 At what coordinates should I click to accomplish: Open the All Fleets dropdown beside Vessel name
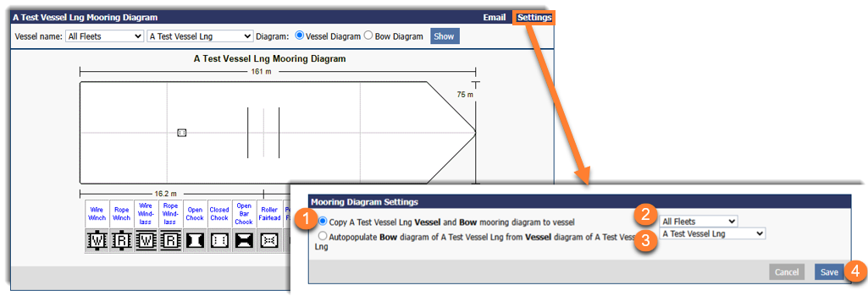pos(104,36)
